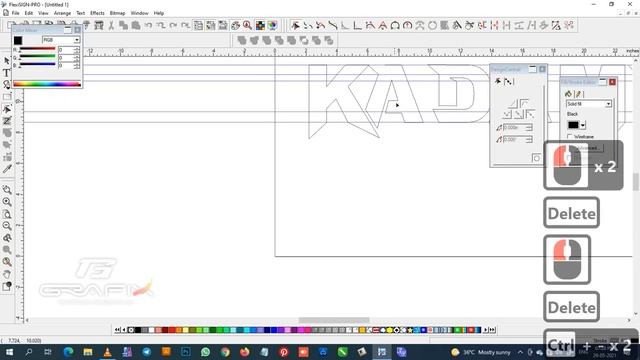Open Pinterest from the taskbar
640x360 pixels.
tap(284, 352)
